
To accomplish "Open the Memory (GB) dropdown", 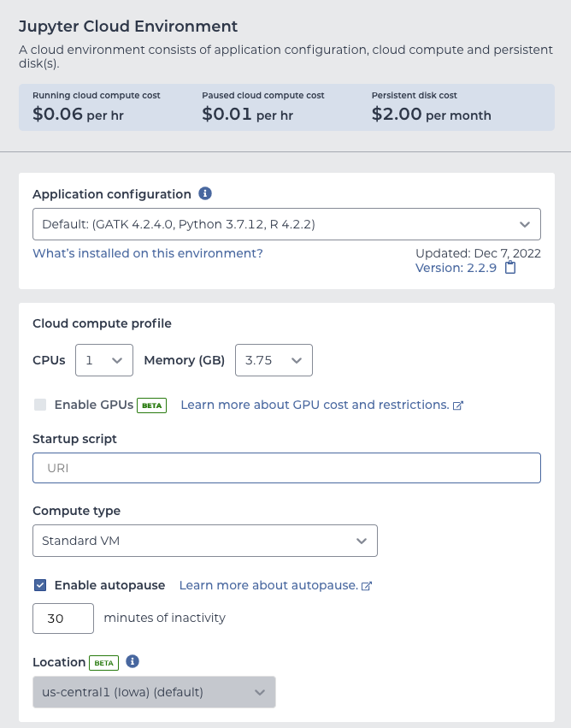I will pos(274,360).
